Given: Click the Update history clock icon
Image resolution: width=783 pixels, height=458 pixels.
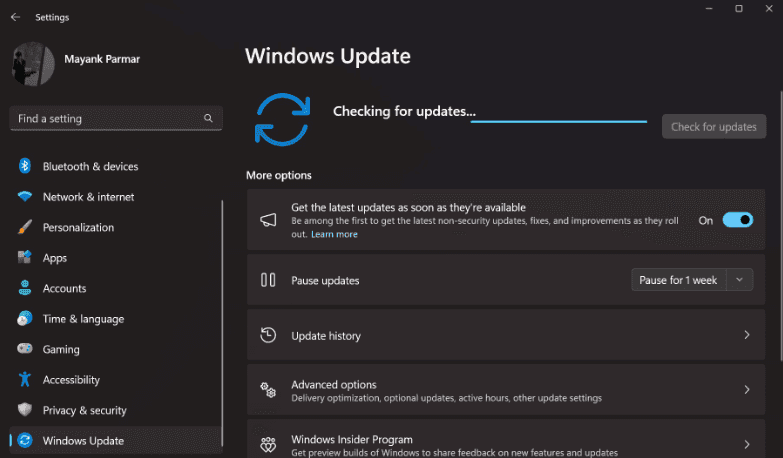Looking at the screenshot, I should [x=268, y=335].
